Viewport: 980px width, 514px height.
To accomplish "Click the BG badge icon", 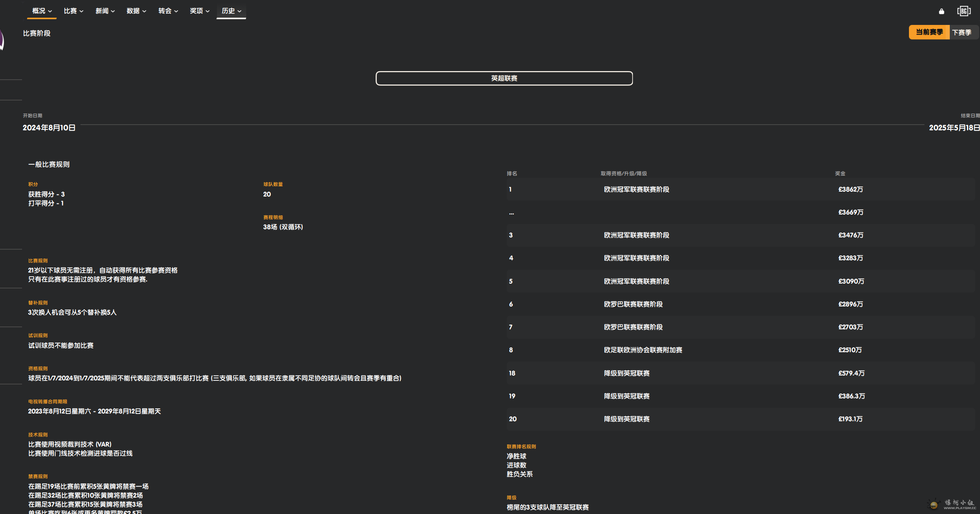I will (964, 11).
